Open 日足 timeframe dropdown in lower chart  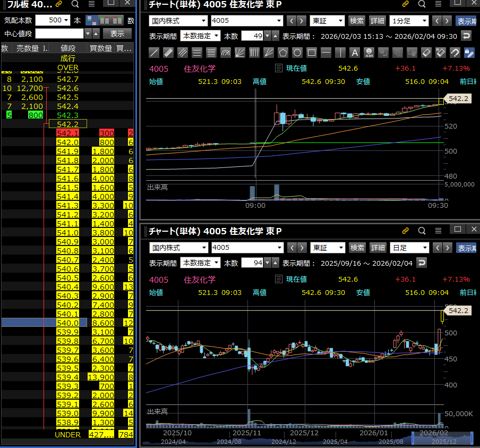click(x=409, y=248)
